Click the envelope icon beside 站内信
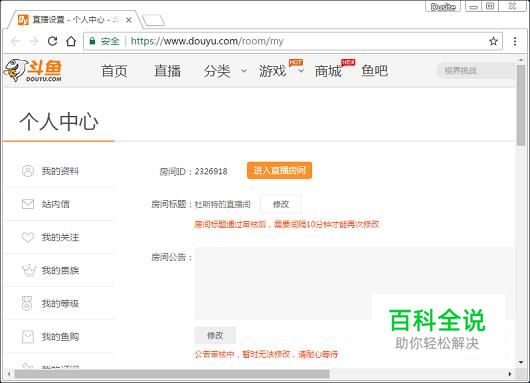This screenshot has height=383, width=530. pyautogui.click(x=28, y=204)
